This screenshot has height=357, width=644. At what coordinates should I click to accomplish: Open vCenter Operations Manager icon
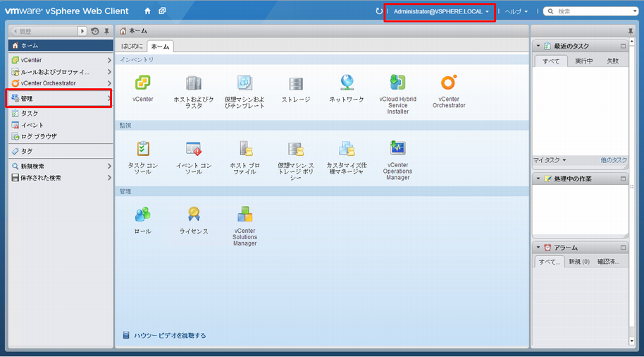coord(397,149)
